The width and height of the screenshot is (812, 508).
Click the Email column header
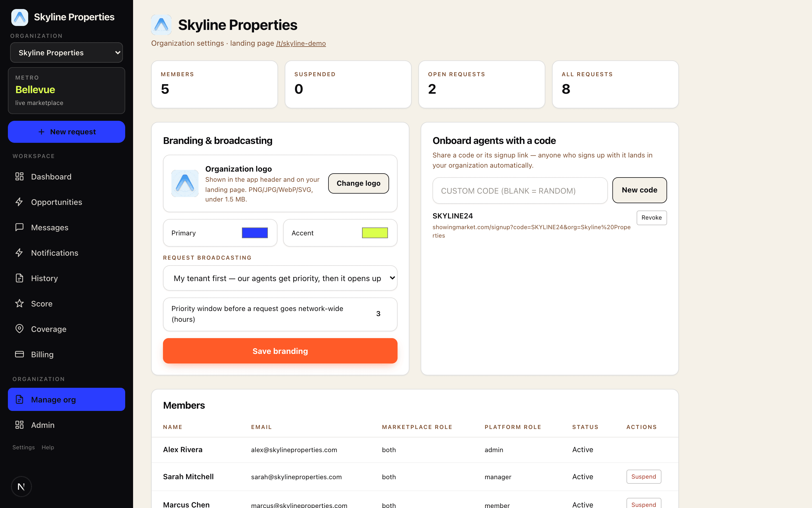click(261, 427)
